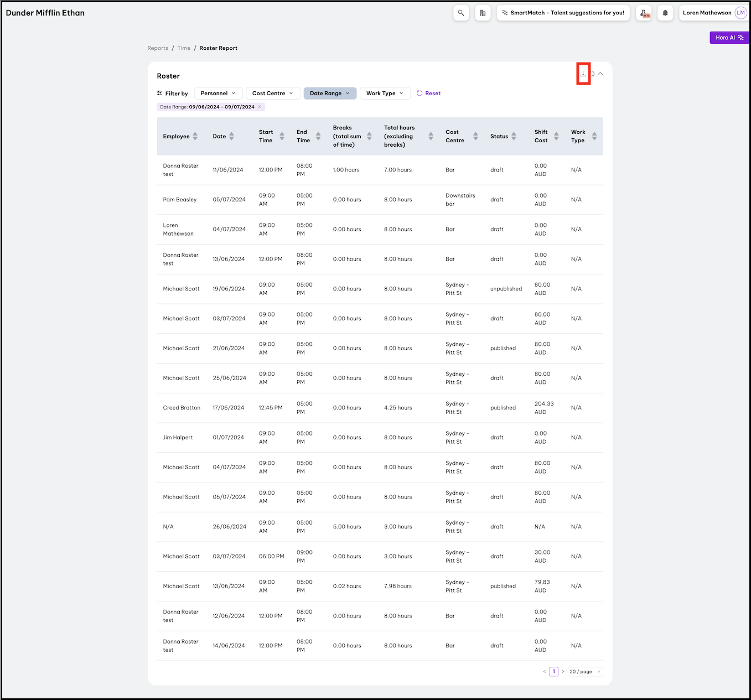The image size is (751, 700).
Task: Launch Hero AI
Action: [x=729, y=38]
